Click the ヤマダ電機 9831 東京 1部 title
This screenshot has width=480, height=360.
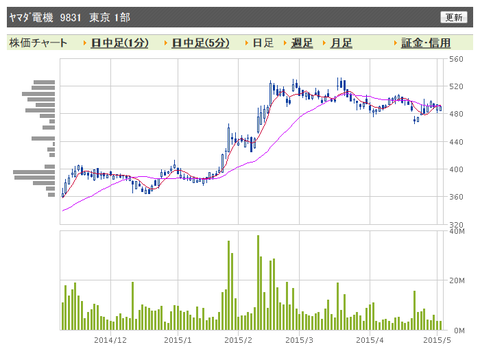pos(69,17)
